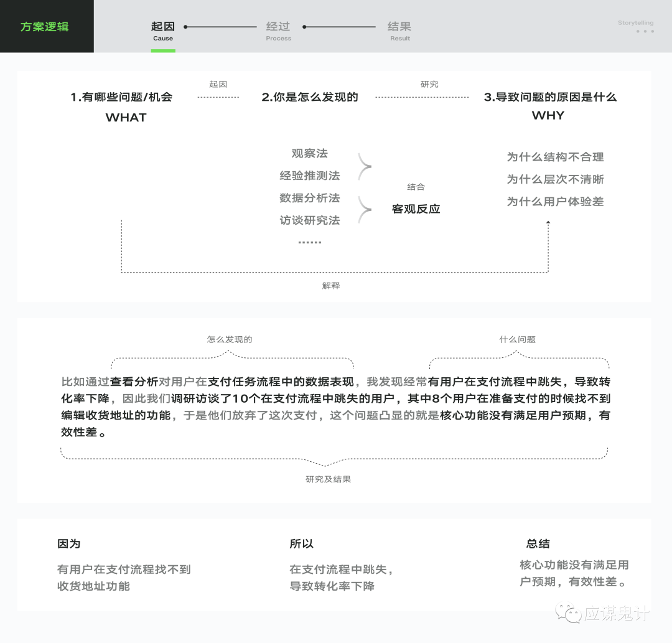Click the heading 3.导致问题的原因是什么

pos(550,97)
